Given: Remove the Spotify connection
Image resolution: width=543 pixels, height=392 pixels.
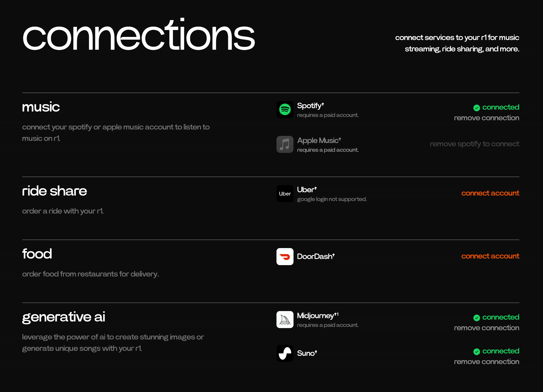Looking at the screenshot, I should 486,118.
